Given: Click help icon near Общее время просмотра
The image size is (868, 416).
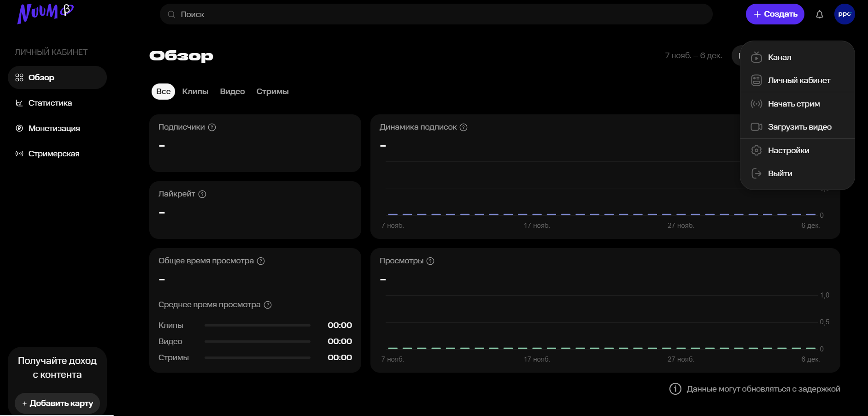Looking at the screenshot, I should [261, 261].
